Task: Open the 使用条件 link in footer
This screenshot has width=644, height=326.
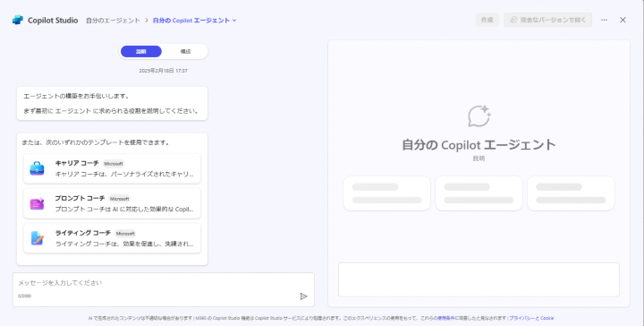Action: point(446,318)
